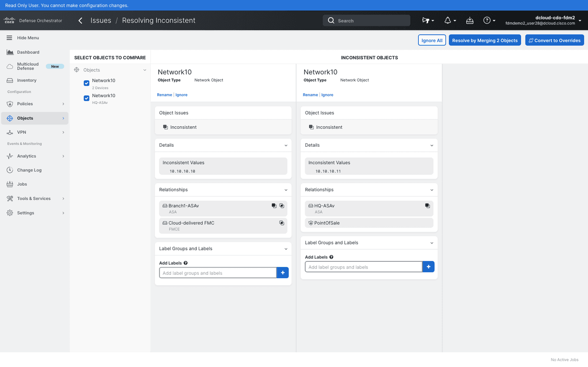This screenshot has height=367, width=588.
Task: Collapse right Relationships section
Action: pyautogui.click(x=432, y=190)
